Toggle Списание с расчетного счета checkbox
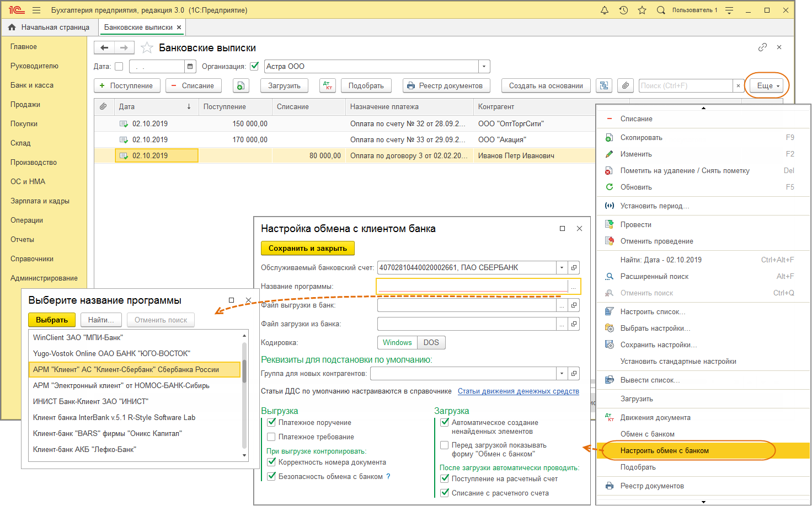Viewport: 812px width, 506px height. (445, 493)
